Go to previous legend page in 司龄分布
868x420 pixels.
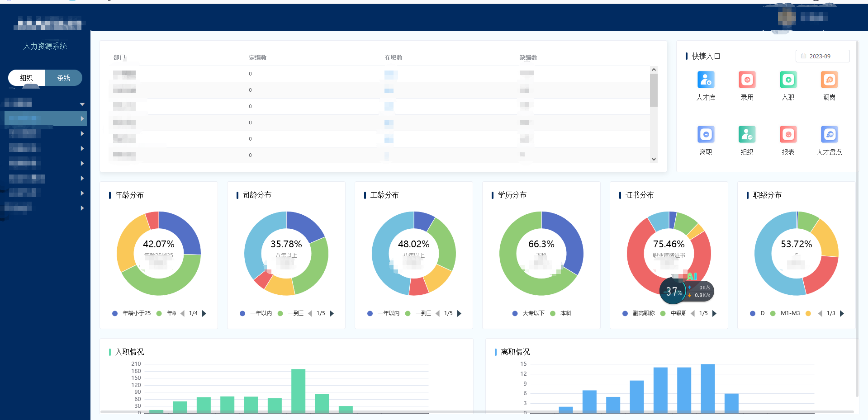[x=310, y=313]
